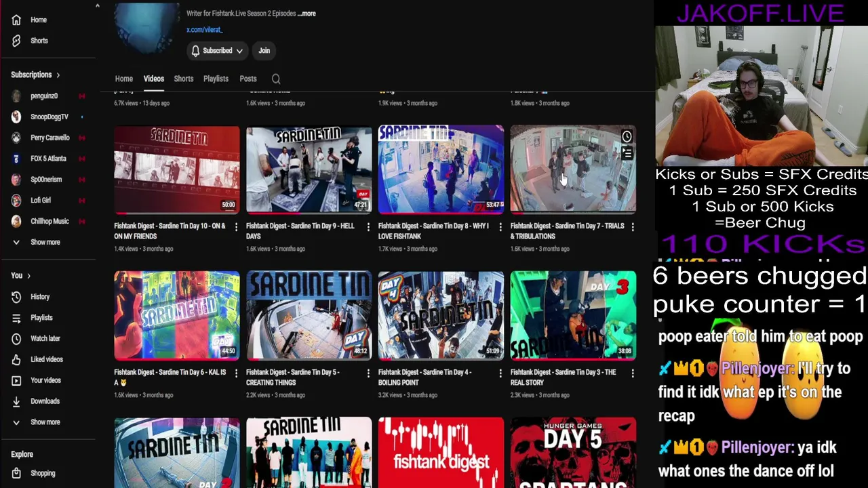The height and width of the screenshot is (488, 868).
Task: Open the Subscribed notification dropdown
Action: click(217, 51)
